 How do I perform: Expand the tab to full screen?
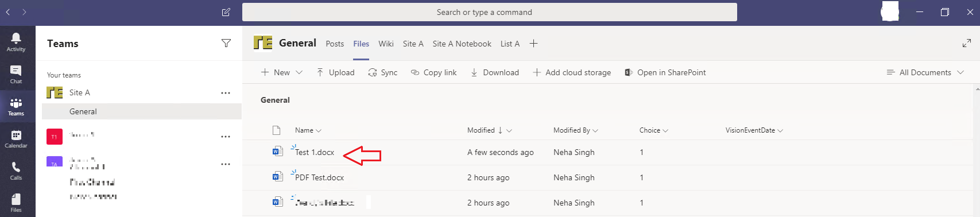tap(967, 43)
